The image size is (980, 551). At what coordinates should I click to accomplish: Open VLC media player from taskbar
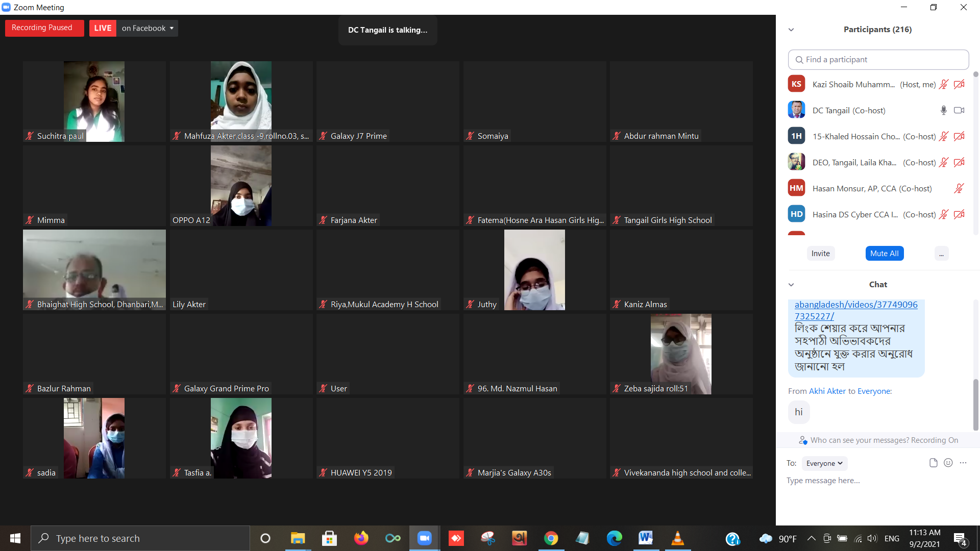point(677,538)
